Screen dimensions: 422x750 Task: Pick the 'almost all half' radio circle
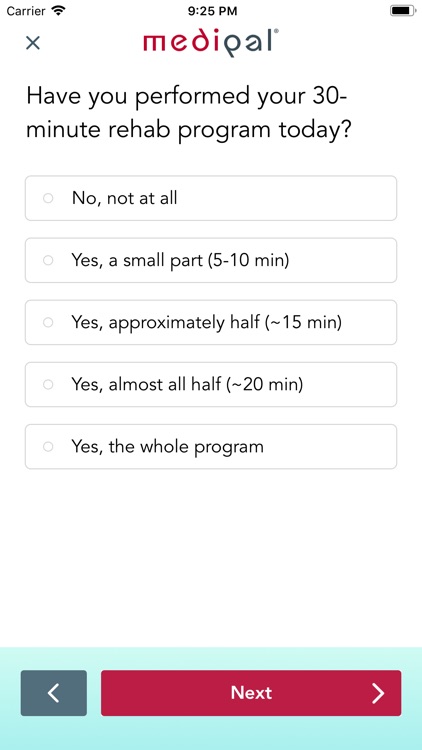tap(48, 385)
